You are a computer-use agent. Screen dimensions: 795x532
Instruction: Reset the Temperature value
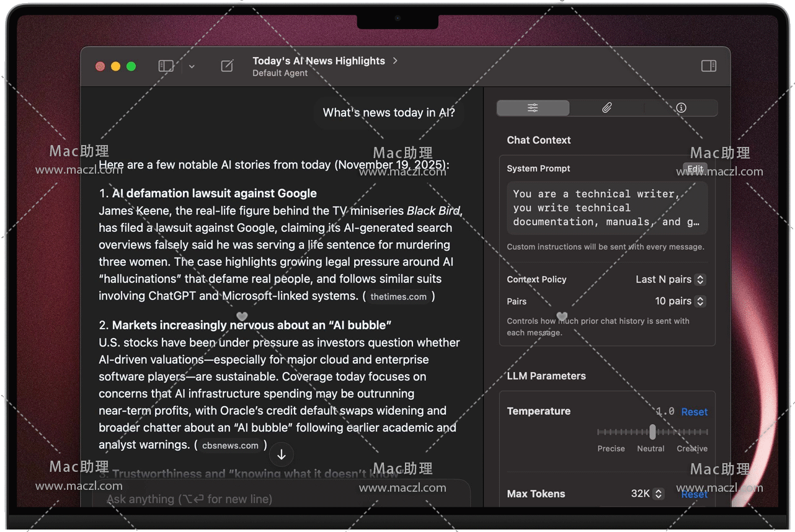[694, 412]
